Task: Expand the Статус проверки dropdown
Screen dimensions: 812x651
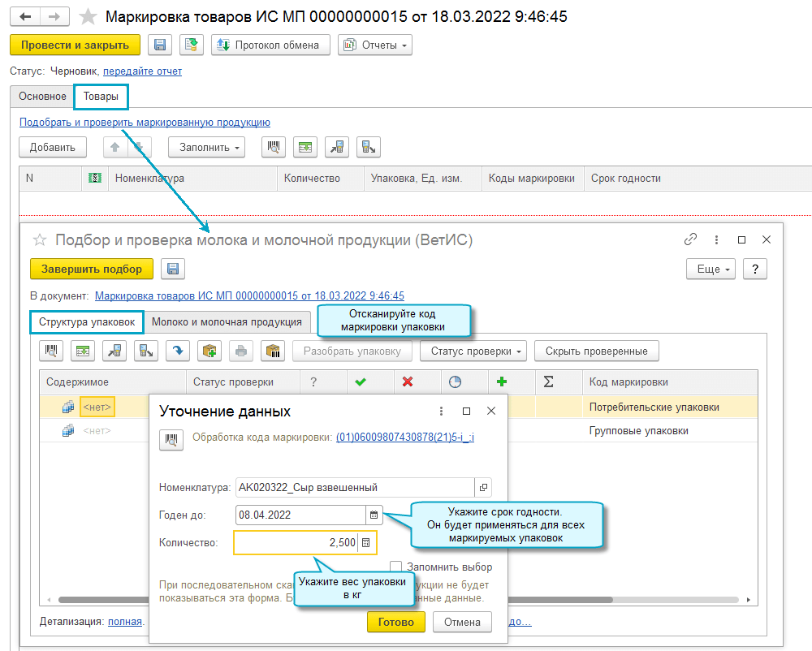Action: (x=473, y=351)
